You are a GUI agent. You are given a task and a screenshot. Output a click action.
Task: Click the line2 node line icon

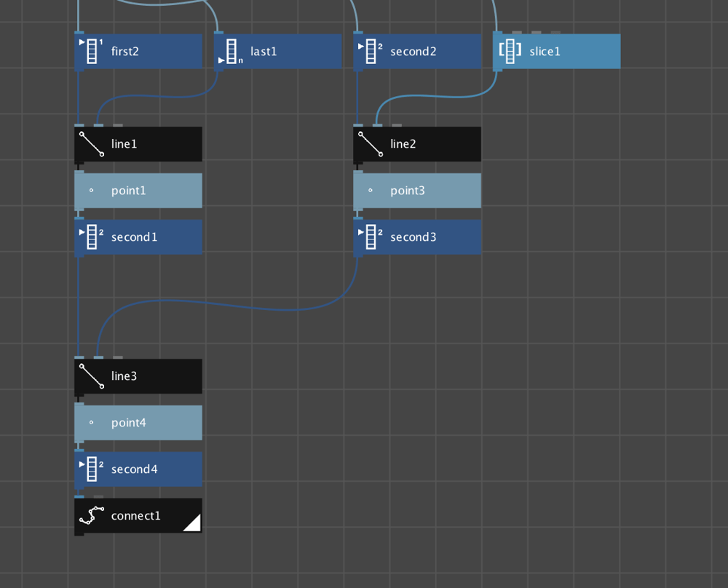371,144
